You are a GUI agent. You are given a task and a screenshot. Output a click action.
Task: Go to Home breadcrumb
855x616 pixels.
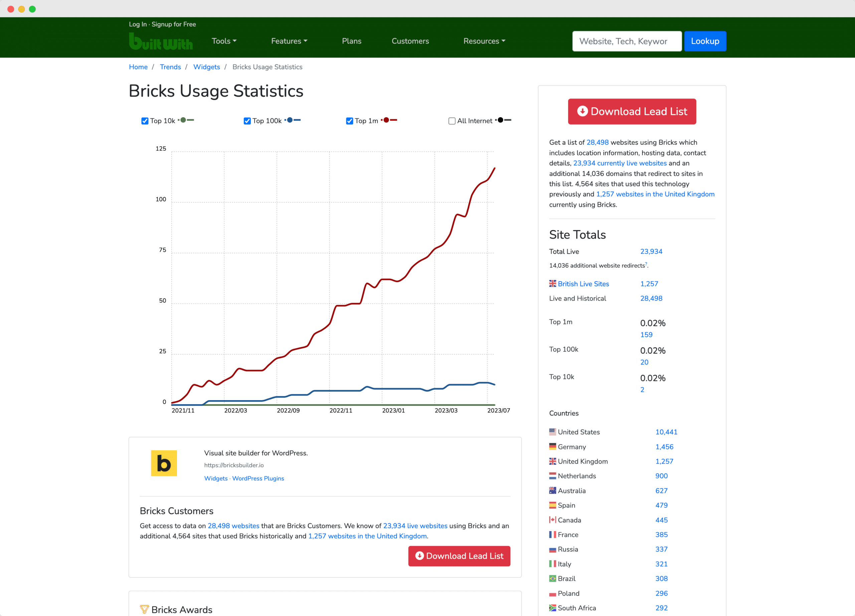point(138,67)
